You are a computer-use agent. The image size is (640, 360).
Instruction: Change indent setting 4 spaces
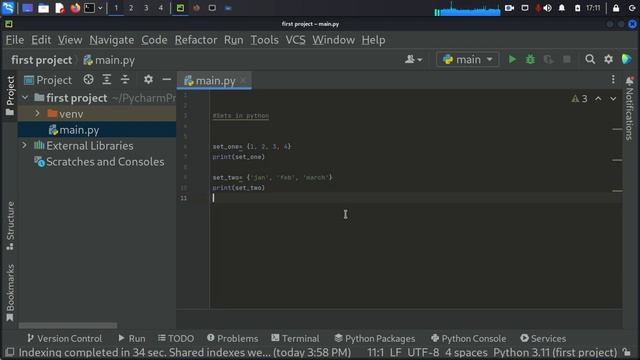466,352
